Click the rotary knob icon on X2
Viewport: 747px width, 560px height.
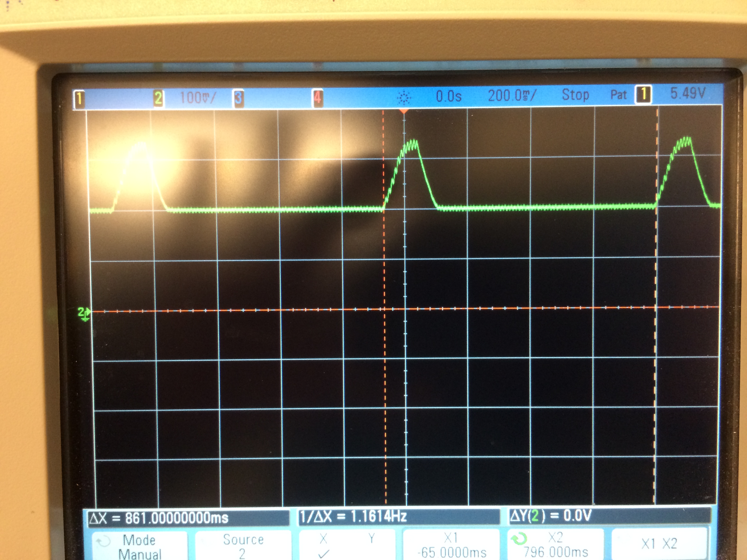(x=519, y=539)
